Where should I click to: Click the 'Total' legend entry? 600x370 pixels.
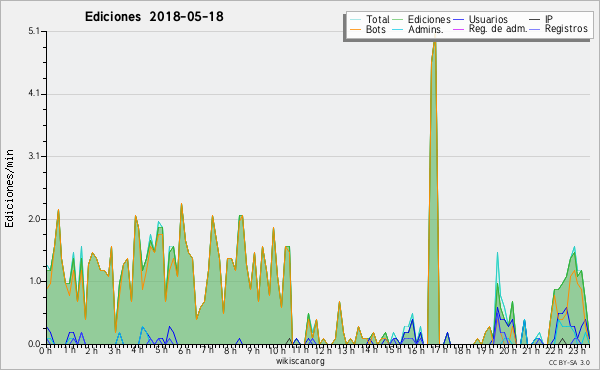[x=370, y=19]
